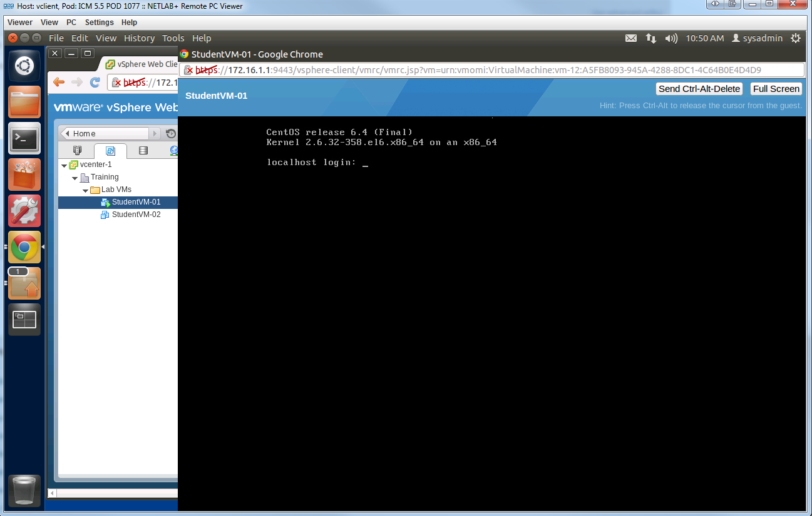
Task: Open the sysadmin user menu
Action: click(x=757, y=38)
